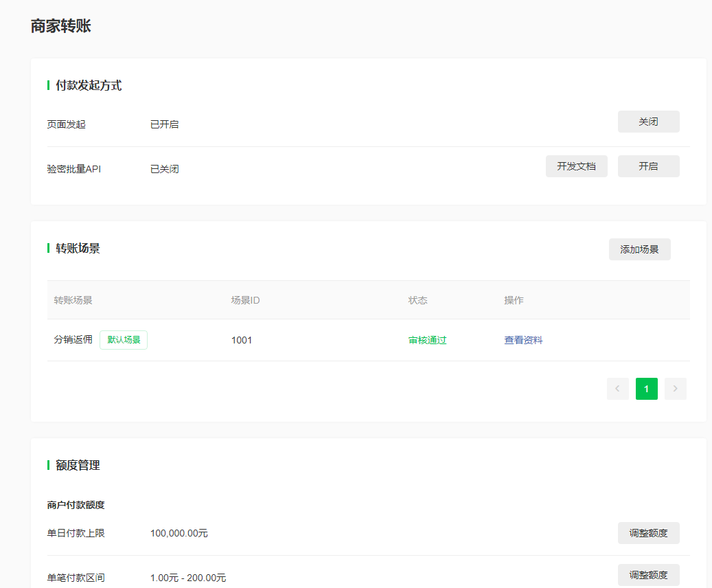
Task: Click 已开启 status for 页面发起
Action: [164, 124]
